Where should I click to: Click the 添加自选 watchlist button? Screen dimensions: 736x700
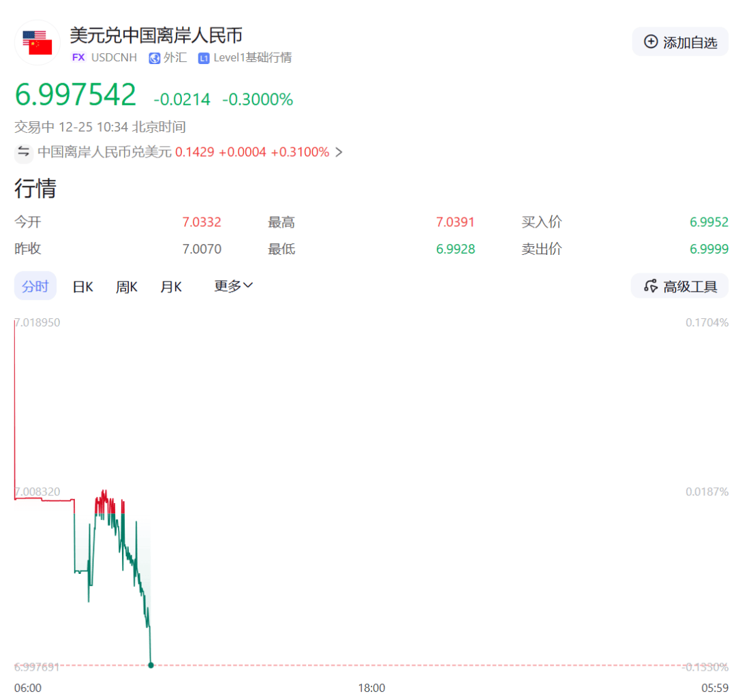[679, 42]
